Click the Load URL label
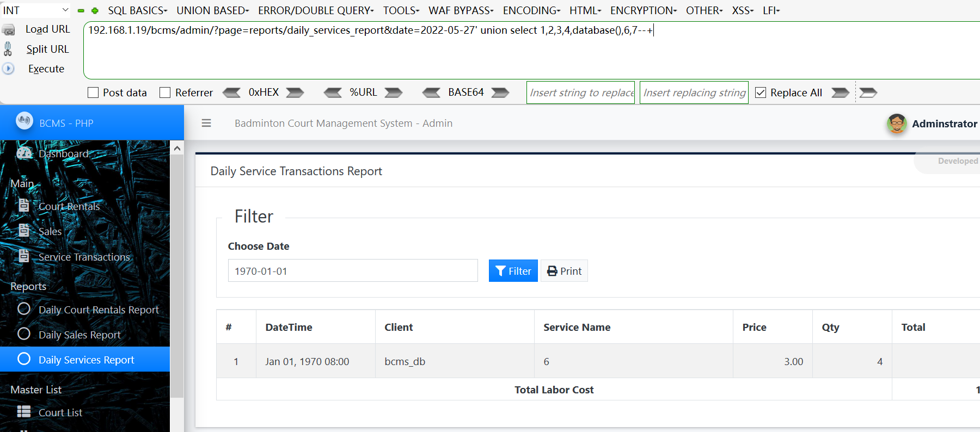This screenshot has width=980, height=432. 48,29
